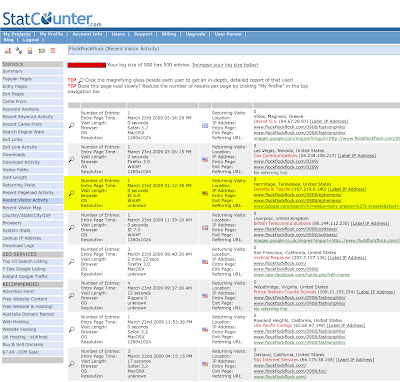The width and height of the screenshot is (400, 382).
Task: Click the wrench configuration icon
Action: click(19, 51)
